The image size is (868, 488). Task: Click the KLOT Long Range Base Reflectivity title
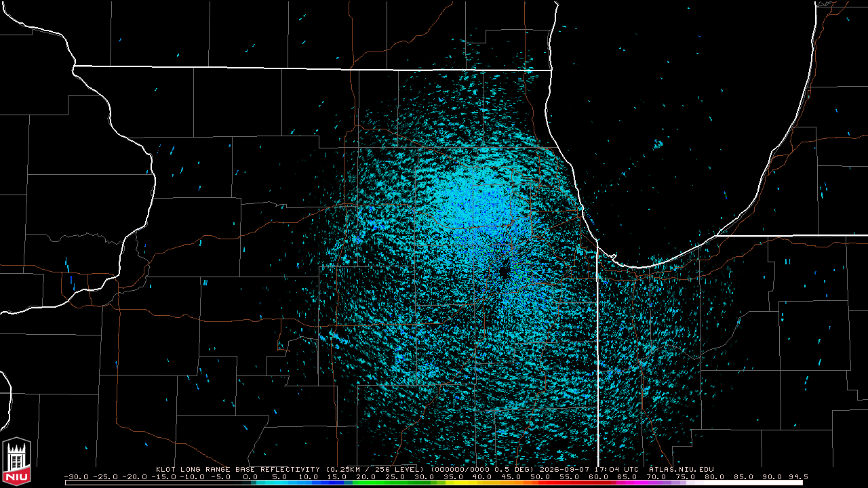(237, 469)
